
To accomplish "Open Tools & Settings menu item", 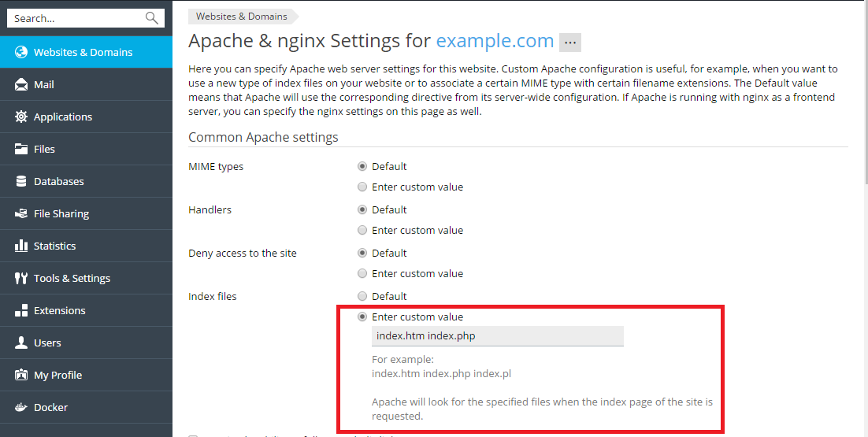I will tap(72, 278).
